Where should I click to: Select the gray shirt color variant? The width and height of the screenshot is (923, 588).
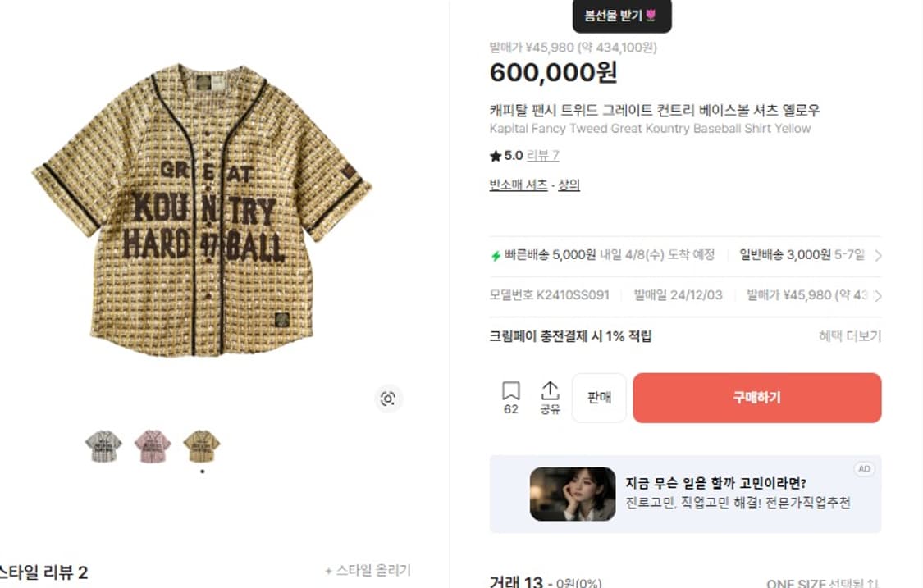point(103,446)
